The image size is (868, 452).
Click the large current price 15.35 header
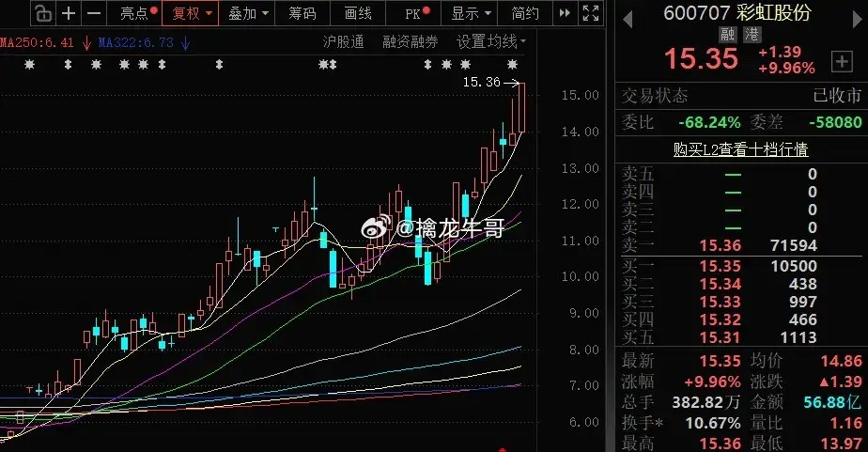(x=701, y=59)
